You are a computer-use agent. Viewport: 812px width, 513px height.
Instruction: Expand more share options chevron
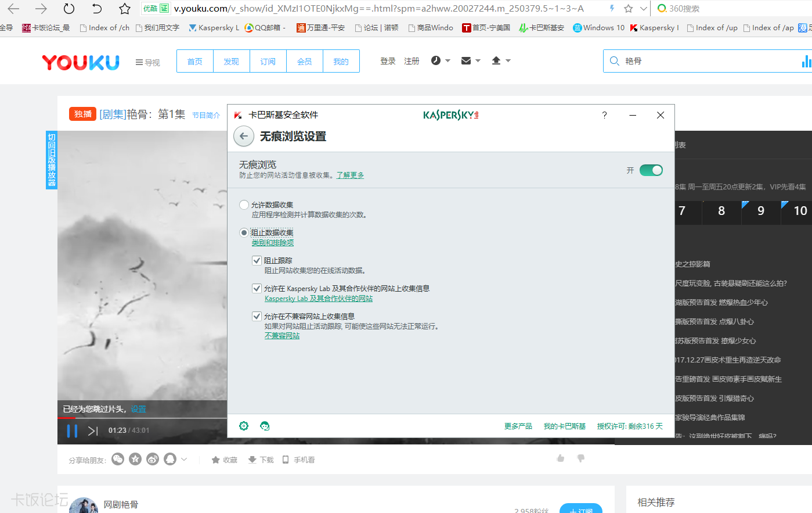(x=184, y=459)
